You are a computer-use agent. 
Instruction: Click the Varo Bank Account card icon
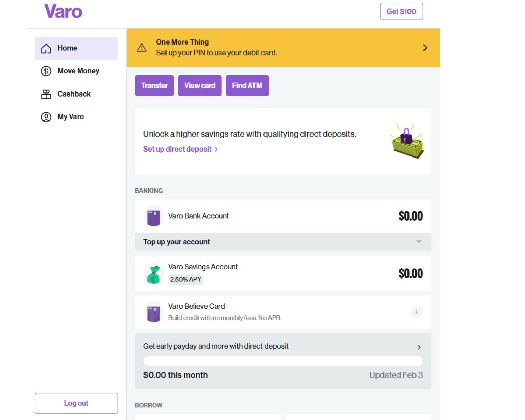click(x=154, y=216)
